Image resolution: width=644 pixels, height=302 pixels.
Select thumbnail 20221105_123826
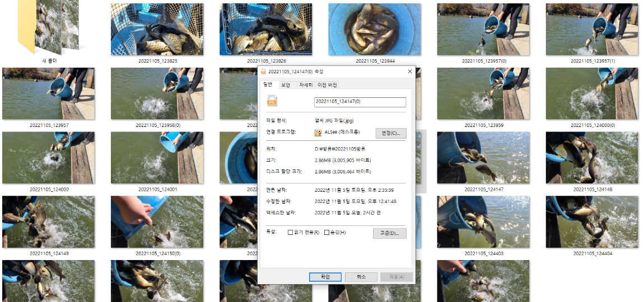pos(266,29)
